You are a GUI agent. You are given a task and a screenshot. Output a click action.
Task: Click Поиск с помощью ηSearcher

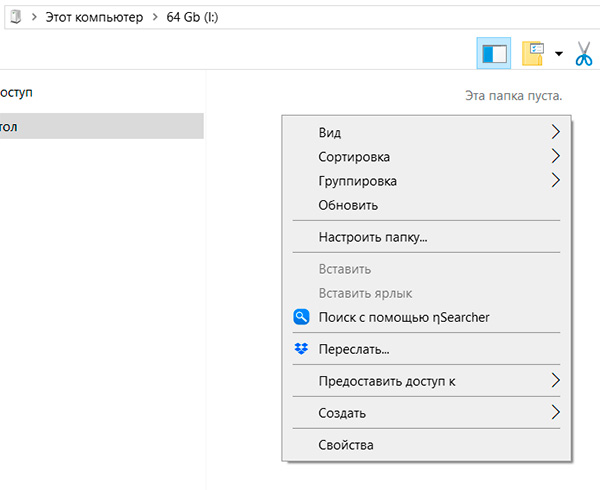404,317
